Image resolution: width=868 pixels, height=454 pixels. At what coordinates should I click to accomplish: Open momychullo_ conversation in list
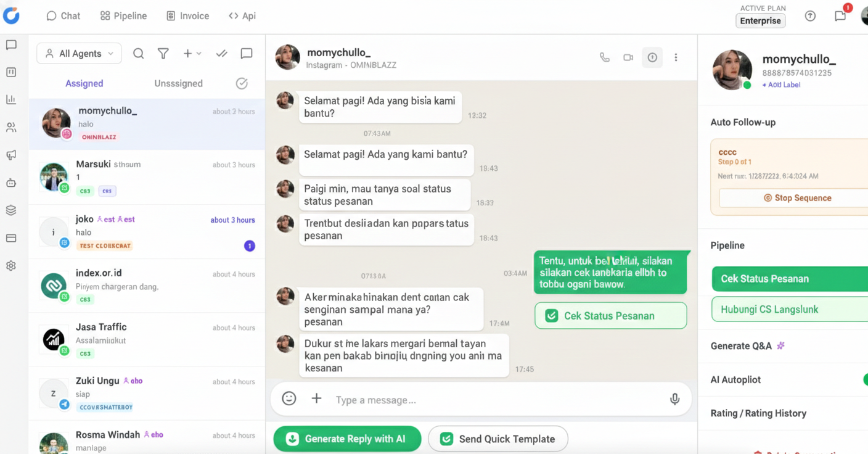[147, 124]
